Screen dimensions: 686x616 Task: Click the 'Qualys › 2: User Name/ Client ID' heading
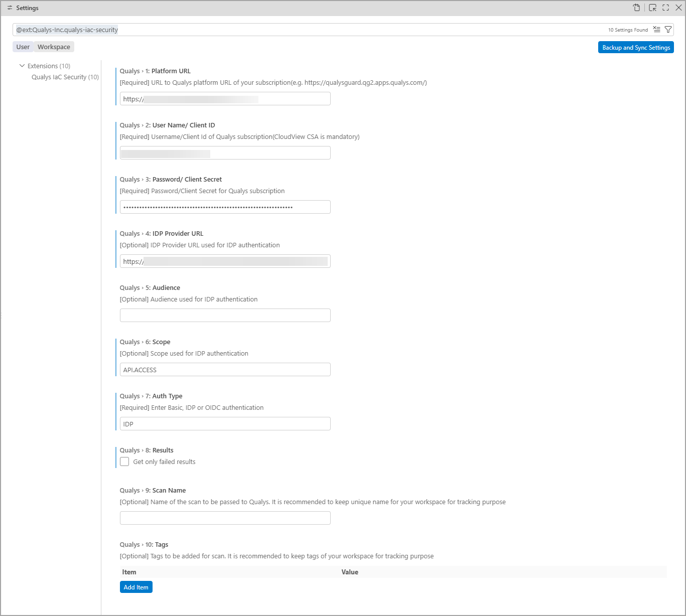tap(167, 125)
